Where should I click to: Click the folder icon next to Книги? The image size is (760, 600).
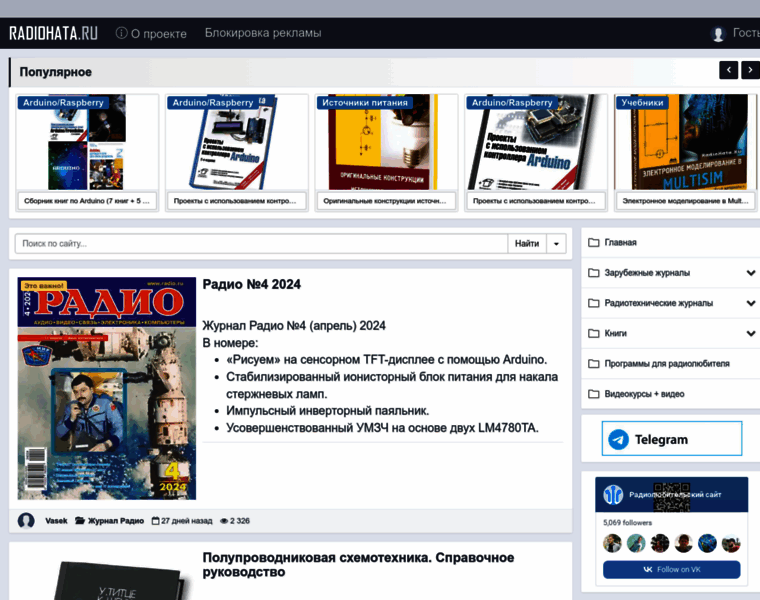pyautogui.click(x=593, y=333)
